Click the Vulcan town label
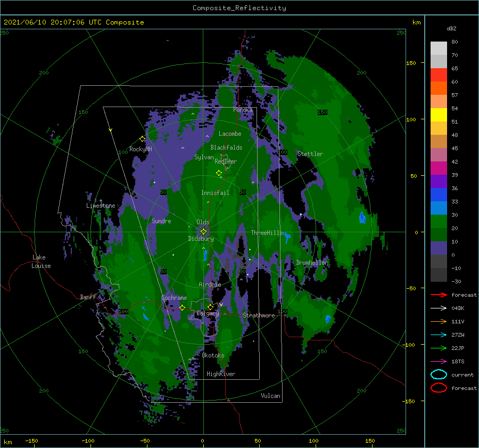Image resolution: width=479 pixels, height=448 pixels. [271, 396]
